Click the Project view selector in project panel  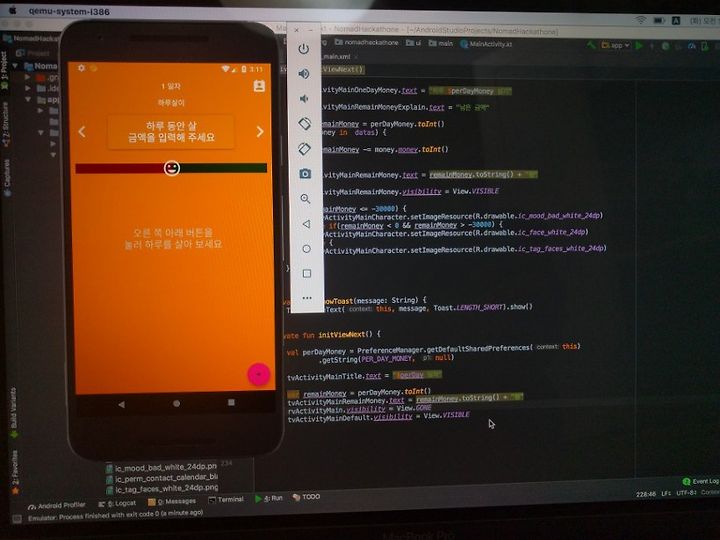(x=33, y=53)
